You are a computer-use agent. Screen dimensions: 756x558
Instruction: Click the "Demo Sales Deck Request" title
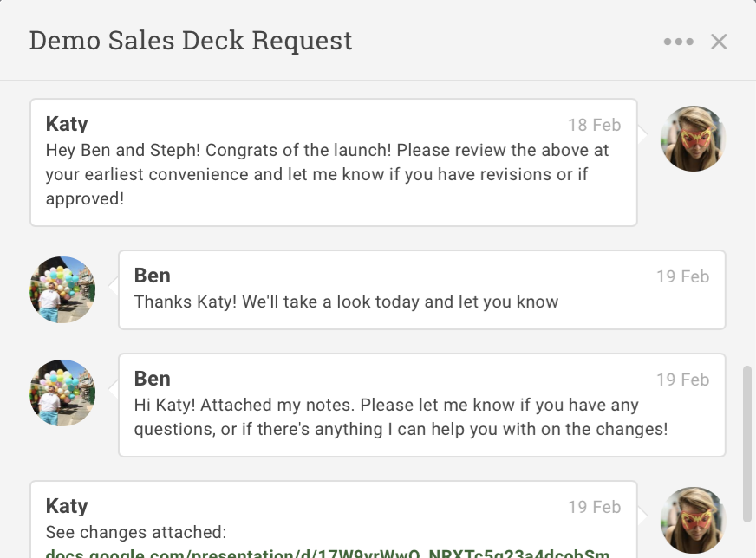point(191,41)
